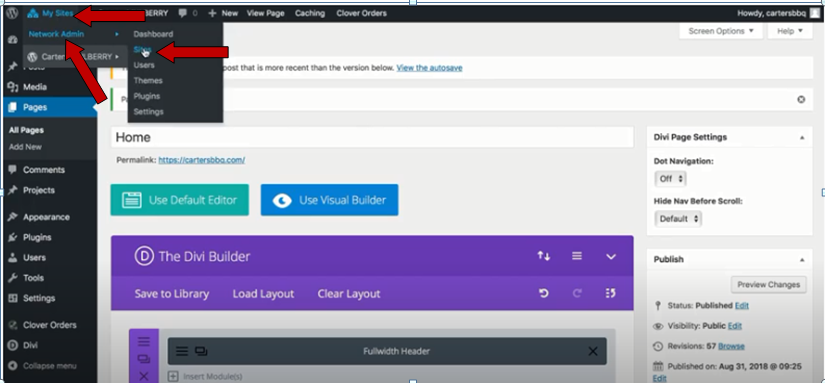
Task: Collapse the Divi Builder with chevron
Action: click(611, 257)
